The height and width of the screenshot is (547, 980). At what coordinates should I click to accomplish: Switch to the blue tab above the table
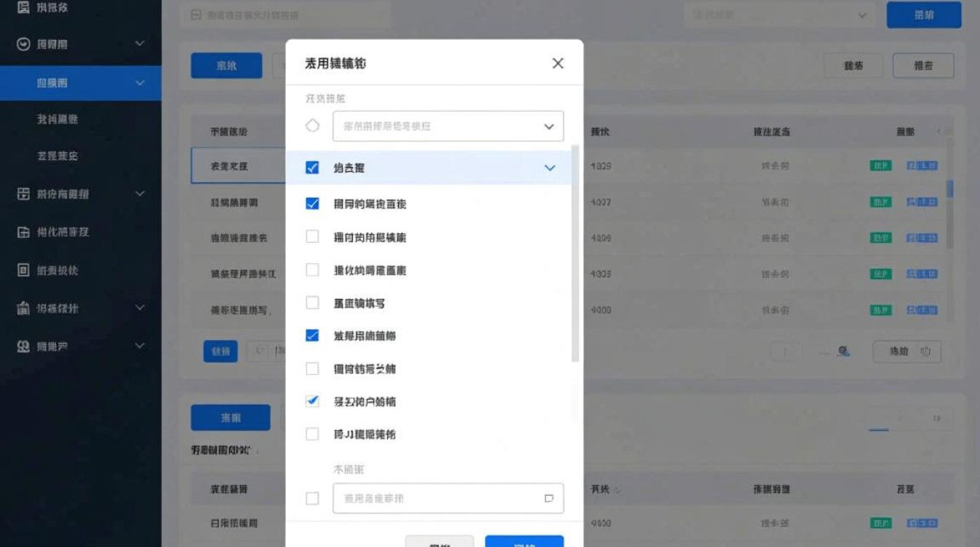pyautogui.click(x=226, y=65)
